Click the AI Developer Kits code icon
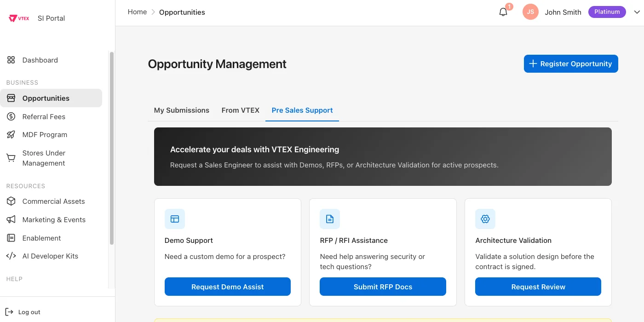This screenshot has width=644, height=322. tap(11, 256)
